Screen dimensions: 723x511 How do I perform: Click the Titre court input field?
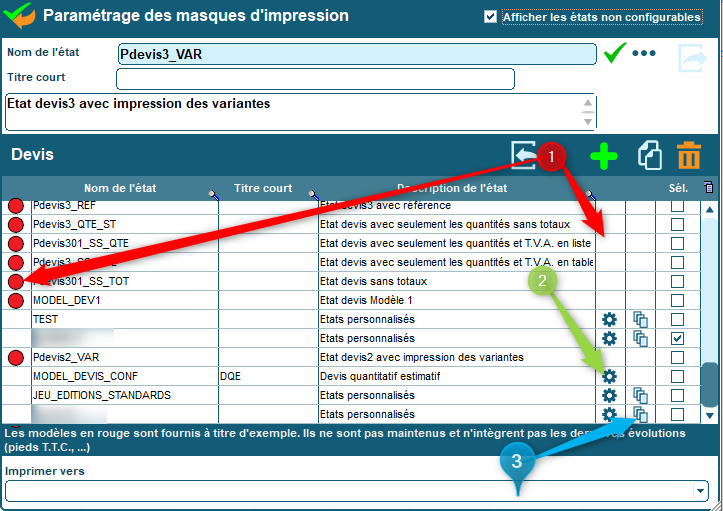(315, 79)
